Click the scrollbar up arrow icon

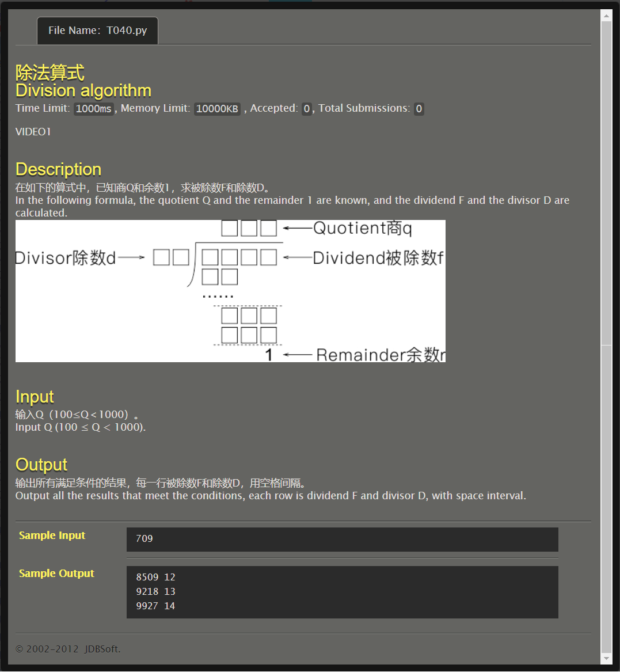pos(607,15)
